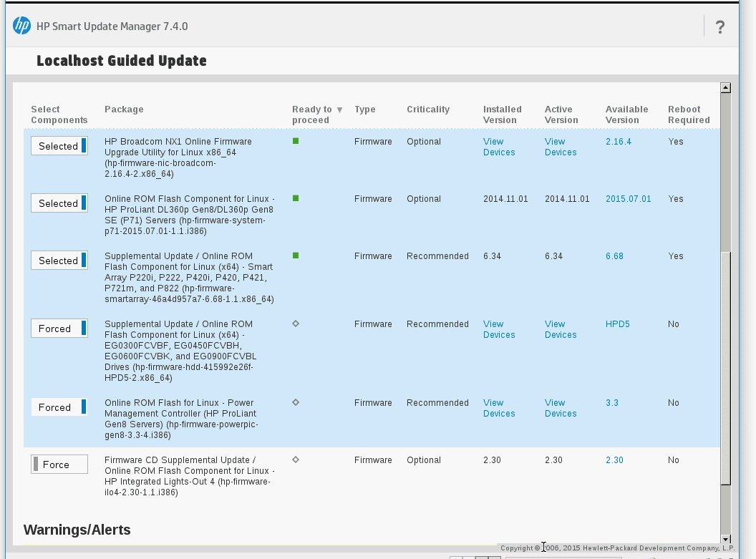
Task: Click the HP logo icon
Action: click(21, 26)
